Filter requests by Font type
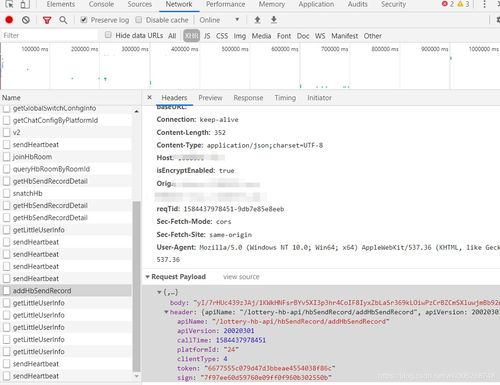The width and height of the screenshot is (500, 385). [284, 36]
